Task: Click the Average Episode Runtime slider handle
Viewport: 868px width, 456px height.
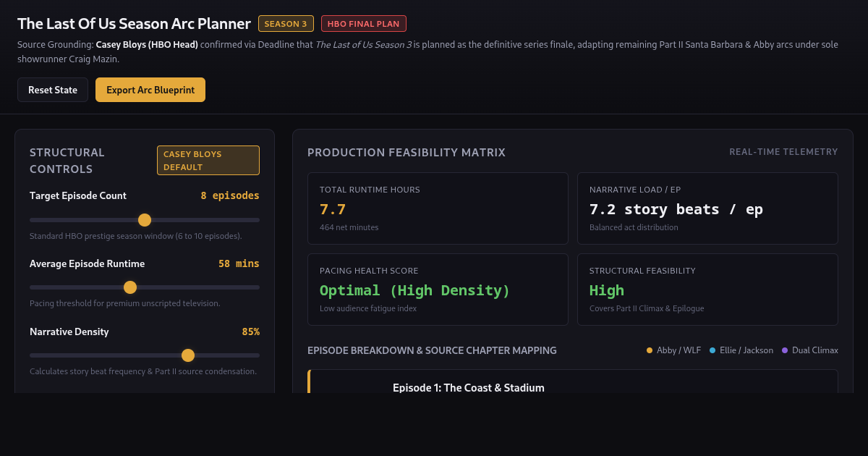Action: [x=130, y=287]
